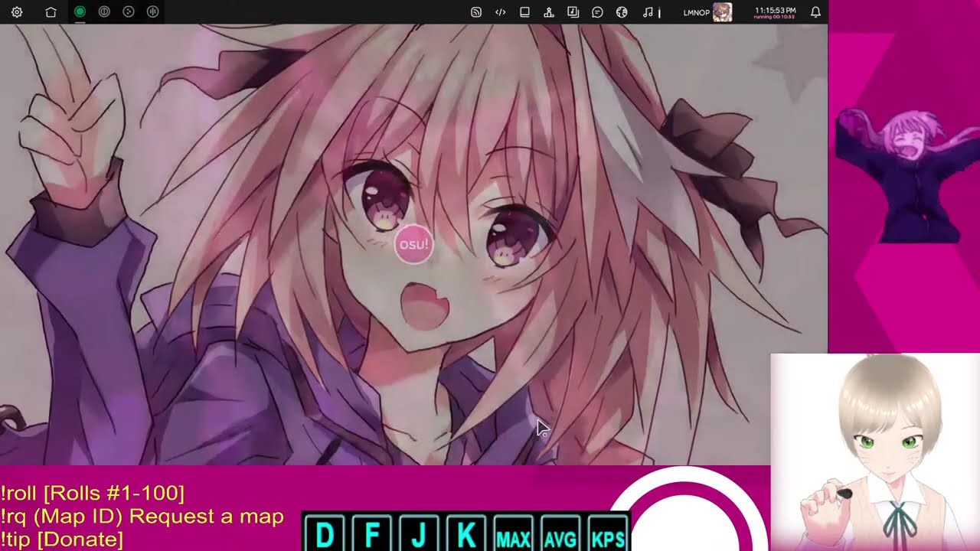Image resolution: width=980 pixels, height=551 pixels.
Task: Click the AVG counter box
Action: [x=560, y=533]
